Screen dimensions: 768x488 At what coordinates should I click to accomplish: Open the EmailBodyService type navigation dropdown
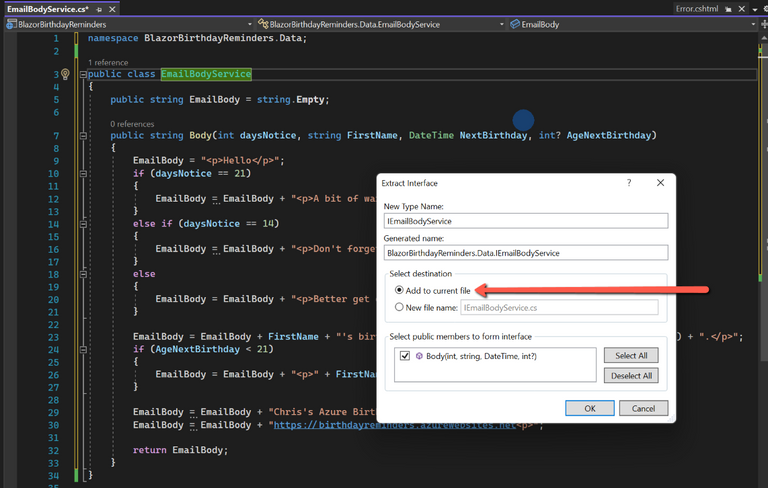(x=378, y=24)
